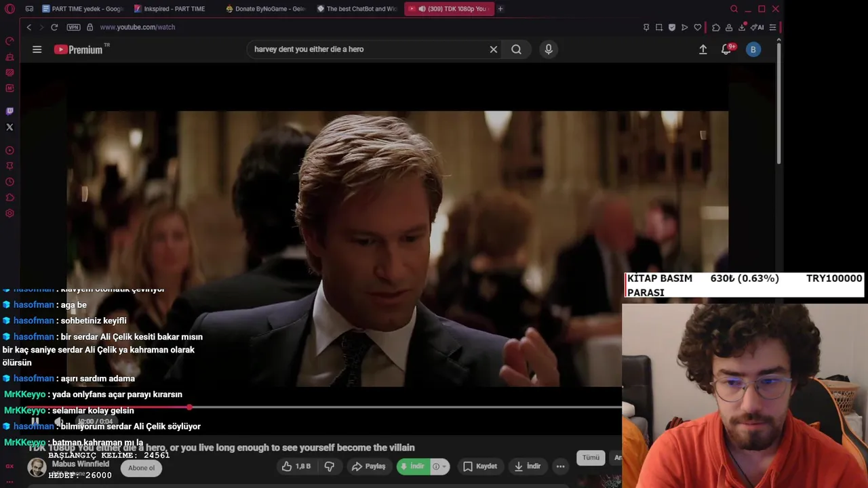Viewport: 868px width, 488px height.
Task: Click the grey İndir download button
Action: pos(527,466)
